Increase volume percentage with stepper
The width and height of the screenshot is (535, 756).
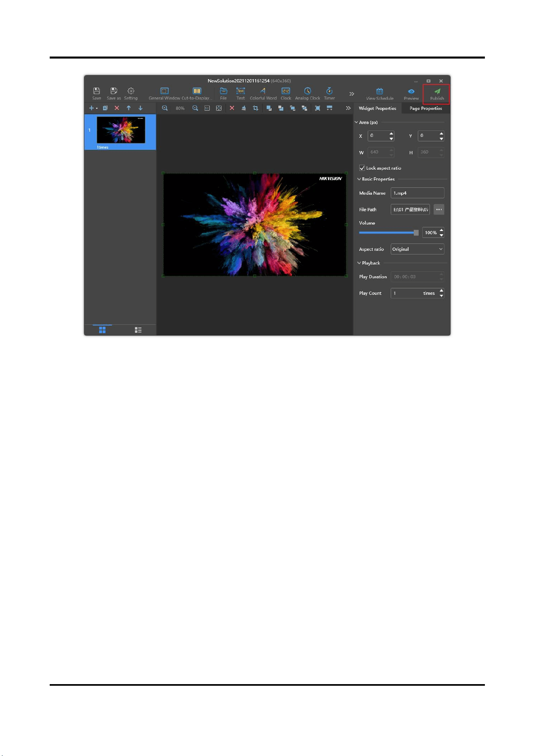tap(441, 230)
